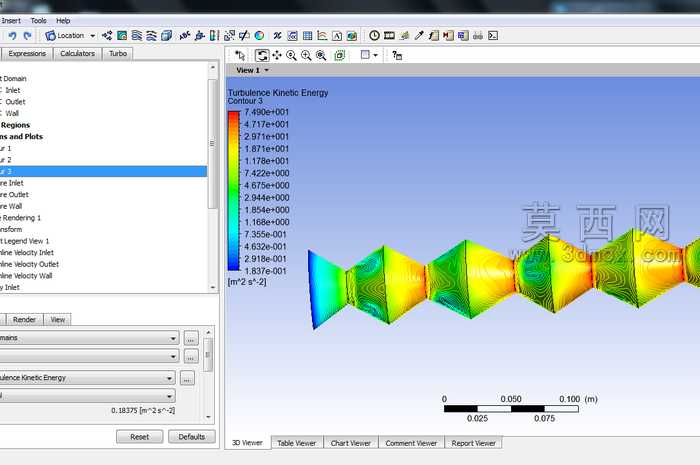Insert a Table from toolbar
Image resolution: width=700 pixels, height=465 pixels.
pyautogui.click(x=307, y=36)
